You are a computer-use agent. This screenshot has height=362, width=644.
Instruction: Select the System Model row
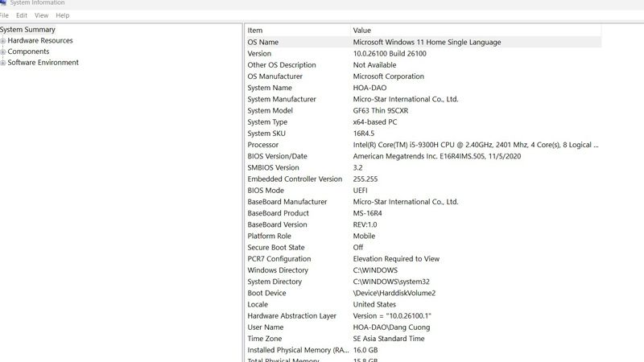(x=270, y=111)
